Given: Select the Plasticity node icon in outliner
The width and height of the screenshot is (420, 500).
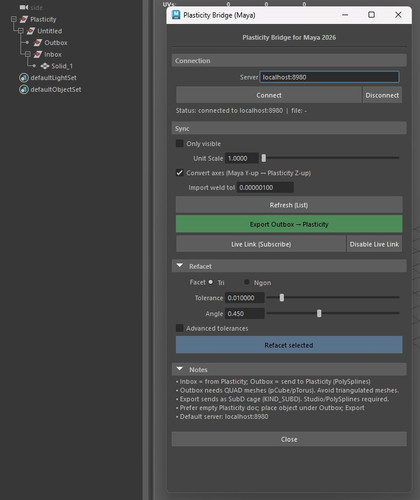Looking at the screenshot, I should (24, 19).
